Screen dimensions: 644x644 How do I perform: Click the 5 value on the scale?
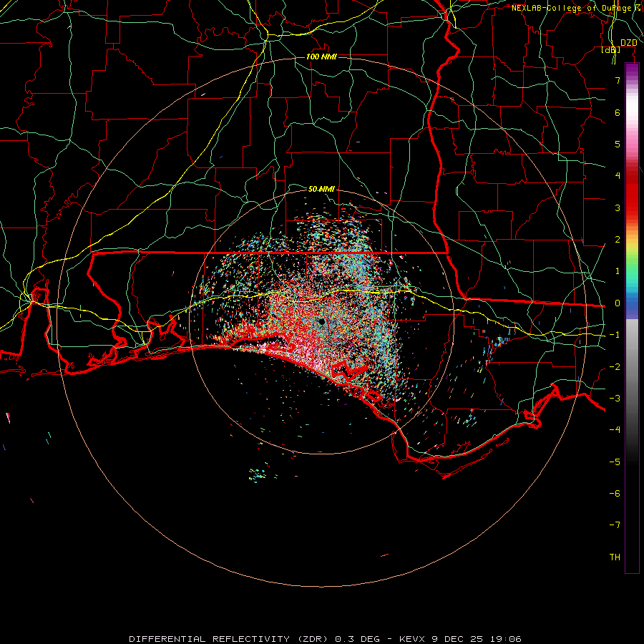pyautogui.click(x=618, y=144)
